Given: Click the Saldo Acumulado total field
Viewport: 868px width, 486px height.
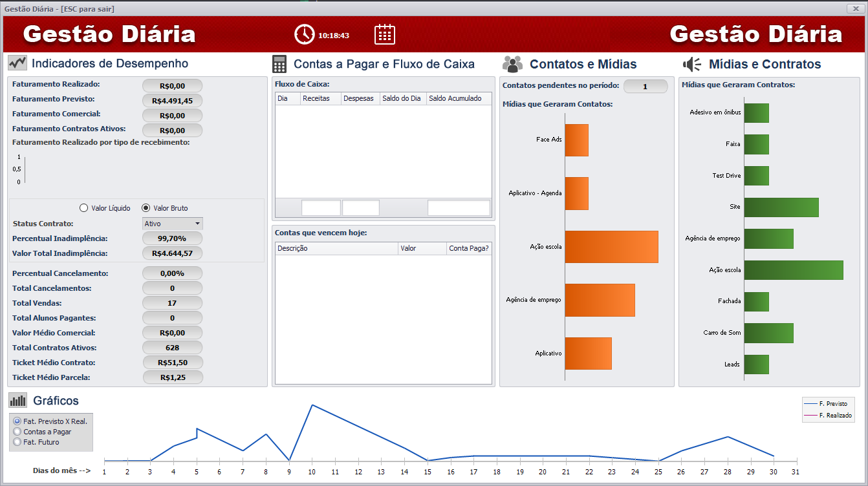Looking at the screenshot, I should [x=459, y=208].
